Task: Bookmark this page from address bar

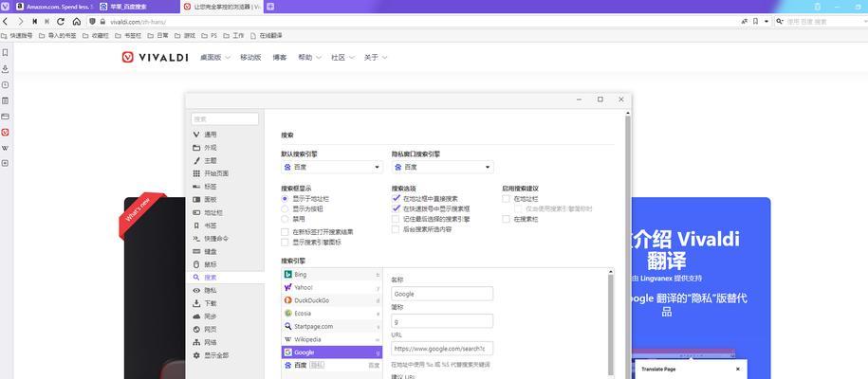Action: [x=755, y=22]
